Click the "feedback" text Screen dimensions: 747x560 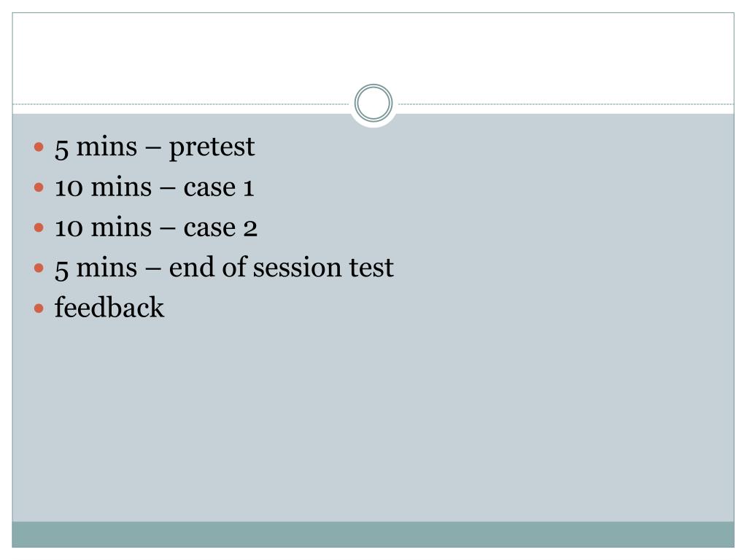tap(109, 307)
